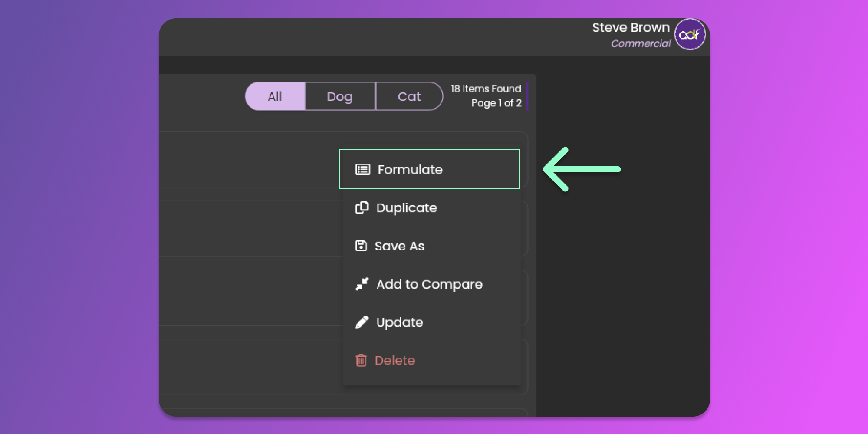Click the Steve Brown user name
Viewport: 868px width, 434px height.
[x=631, y=27]
